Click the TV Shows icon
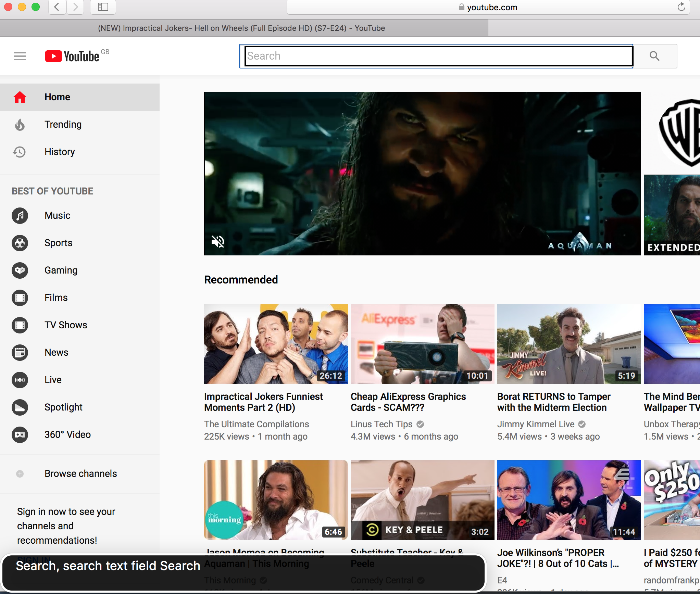700x594 pixels. (20, 325)
